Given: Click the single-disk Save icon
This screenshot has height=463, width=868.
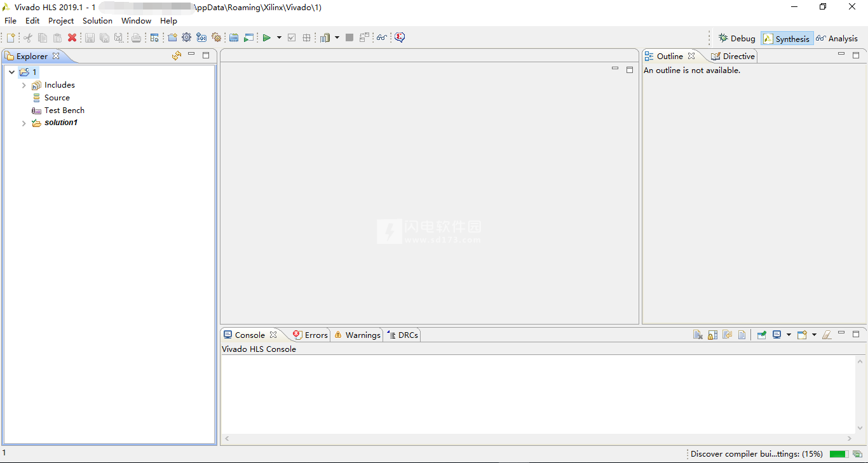Looking at the screenshot, I should click(90, 37).
